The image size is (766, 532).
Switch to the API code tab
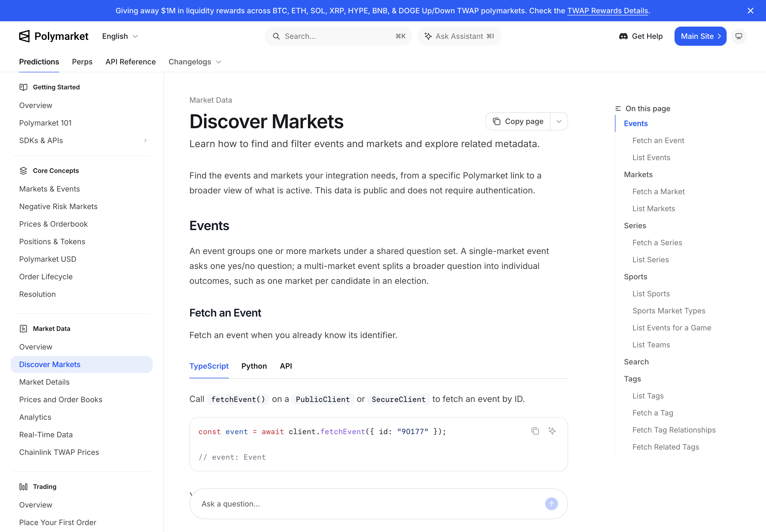click(x=286, y=366)
